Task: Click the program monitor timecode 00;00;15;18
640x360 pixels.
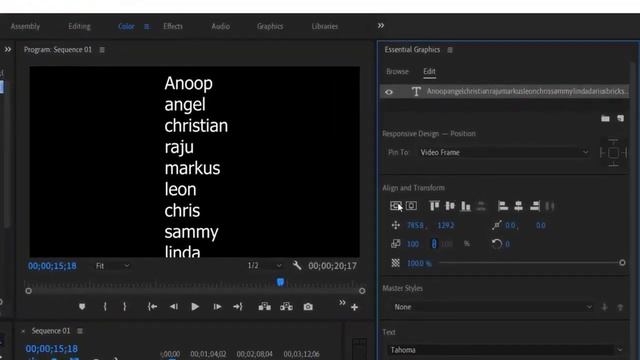Action: [x=52, y=266]
